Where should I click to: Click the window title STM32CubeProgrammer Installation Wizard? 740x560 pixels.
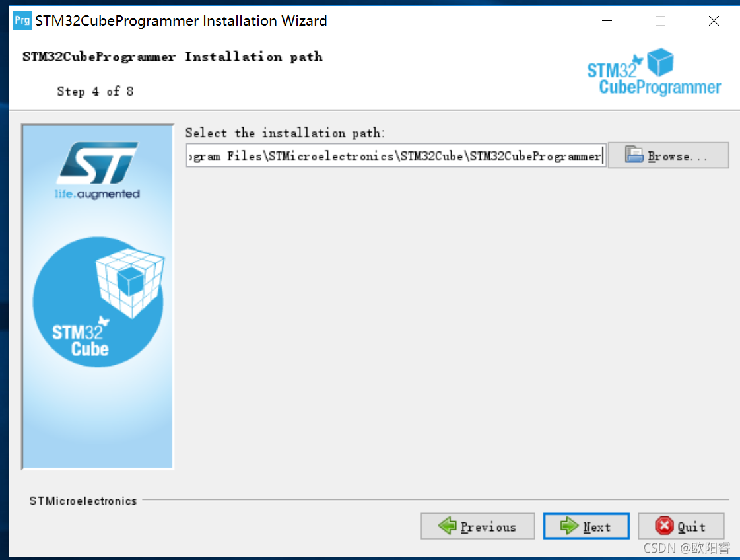(x=181, y=20)
